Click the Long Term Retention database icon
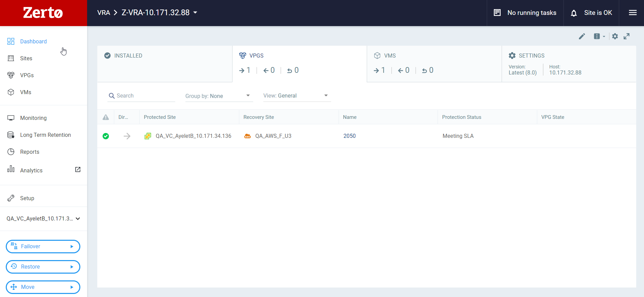Viewport: 644px width, 297px height. click(x=11, y=135)
